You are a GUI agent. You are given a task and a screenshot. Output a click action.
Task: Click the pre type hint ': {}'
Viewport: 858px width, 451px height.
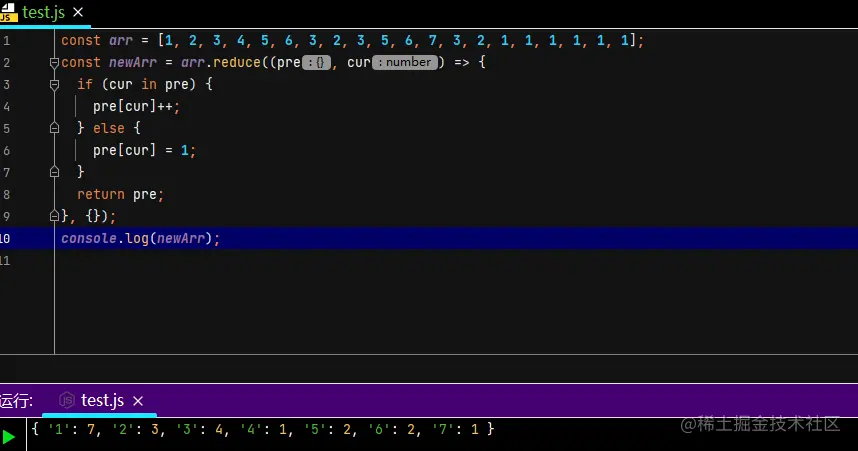(x=316, y=62)
